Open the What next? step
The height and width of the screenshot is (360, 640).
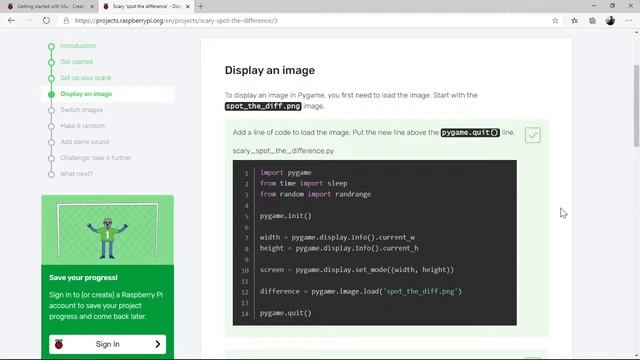click(76, 173)
